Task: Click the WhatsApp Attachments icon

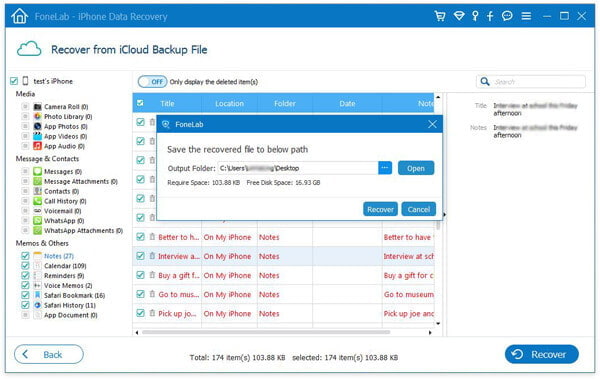Action: tap(38, 230)
